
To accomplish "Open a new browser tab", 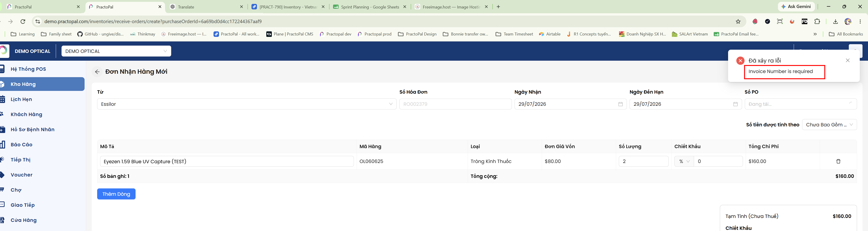I will coord(498,7).
